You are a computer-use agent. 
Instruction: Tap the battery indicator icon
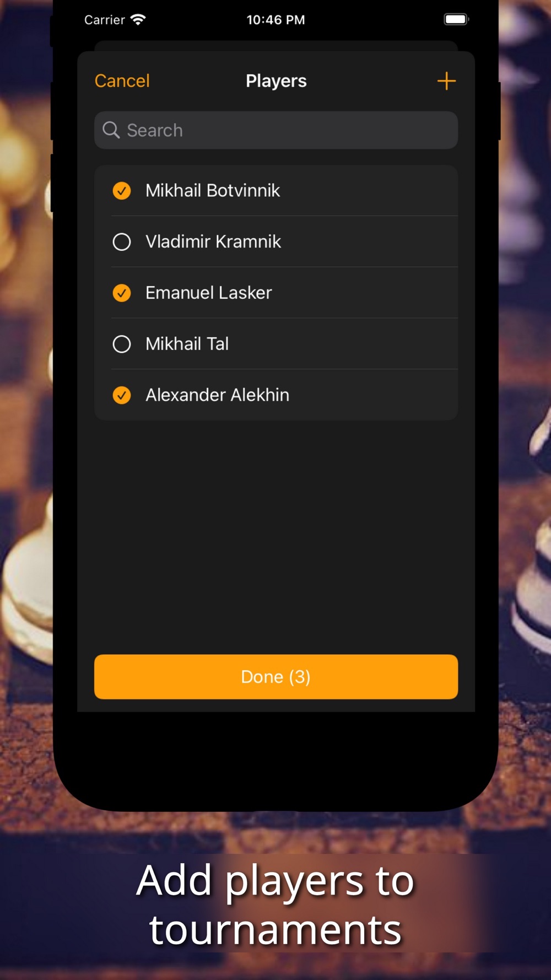pos(456,19)
